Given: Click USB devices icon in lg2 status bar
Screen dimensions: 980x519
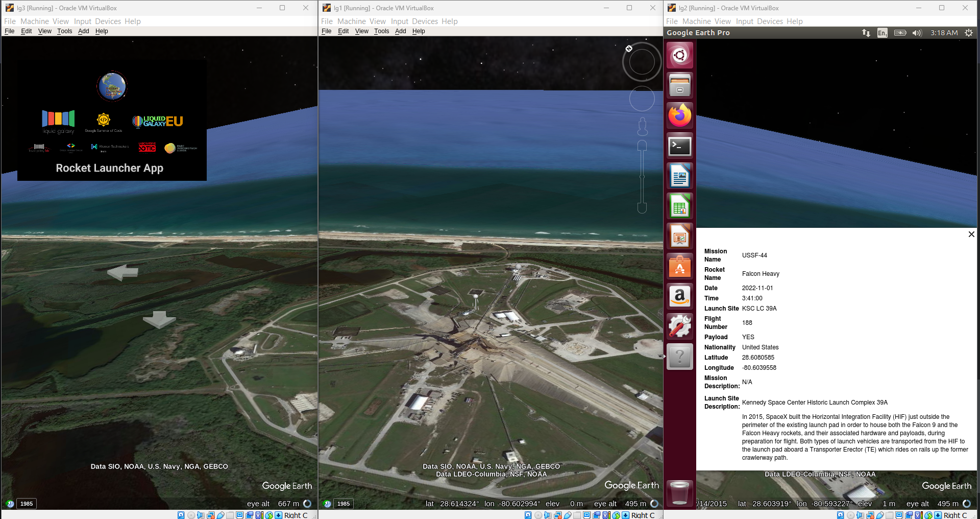Looking at the screenshot, I should click(880, 515).
